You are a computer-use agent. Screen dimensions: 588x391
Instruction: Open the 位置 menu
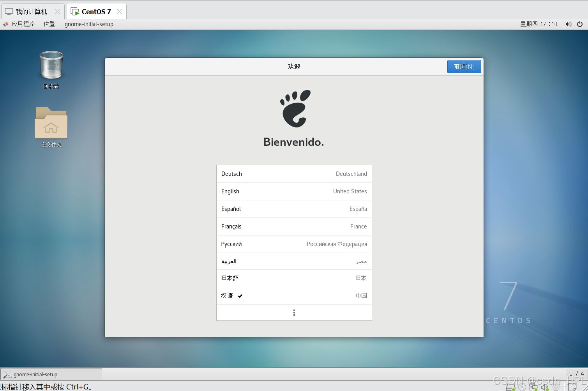tap(49, 24)
